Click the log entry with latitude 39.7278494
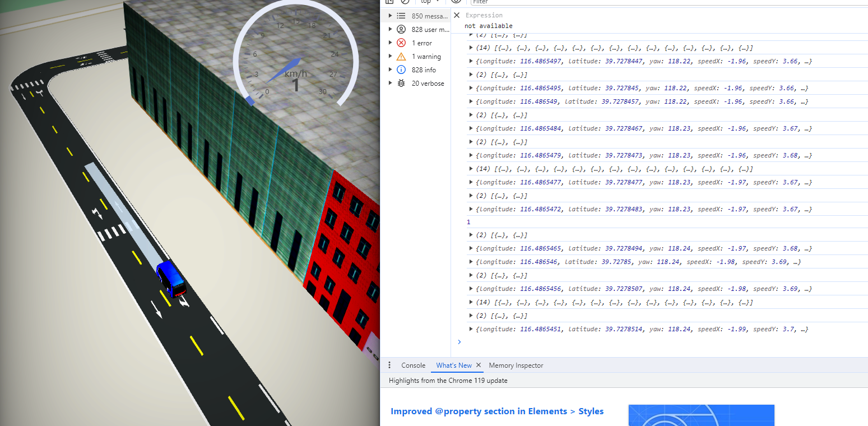Viewport: 868px width, 426px height. click(643, 248)
